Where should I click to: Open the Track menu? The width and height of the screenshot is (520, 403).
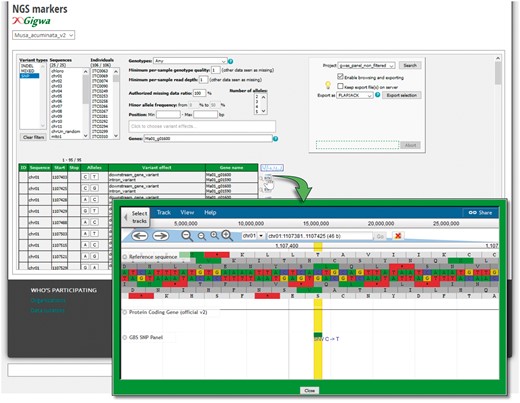pos(164,212)
